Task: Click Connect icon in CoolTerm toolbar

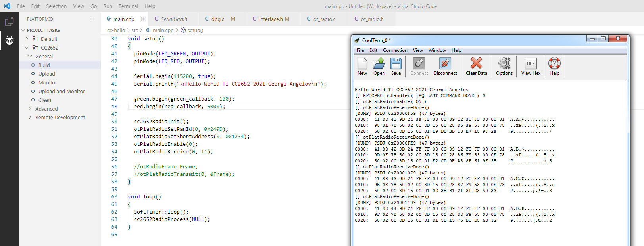Action: (419, 66)
